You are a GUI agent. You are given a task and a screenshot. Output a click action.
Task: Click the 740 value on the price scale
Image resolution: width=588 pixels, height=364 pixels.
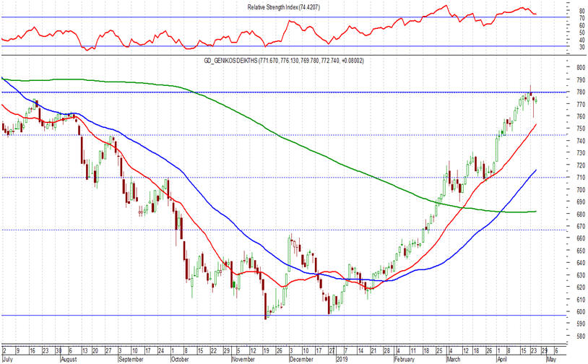coord(581,141)
